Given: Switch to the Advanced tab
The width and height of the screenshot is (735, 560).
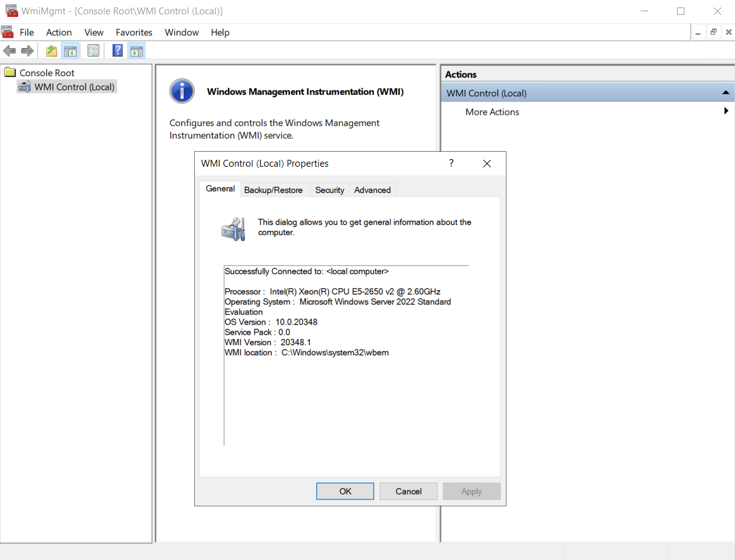Looking at the screenshot, I should [372, 190].
